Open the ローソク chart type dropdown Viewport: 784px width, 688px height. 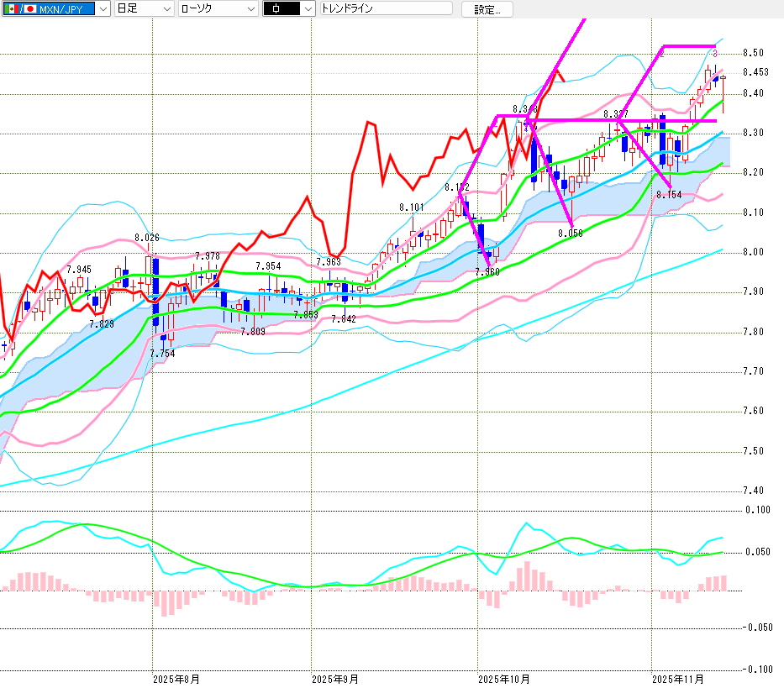click(250, 9)
